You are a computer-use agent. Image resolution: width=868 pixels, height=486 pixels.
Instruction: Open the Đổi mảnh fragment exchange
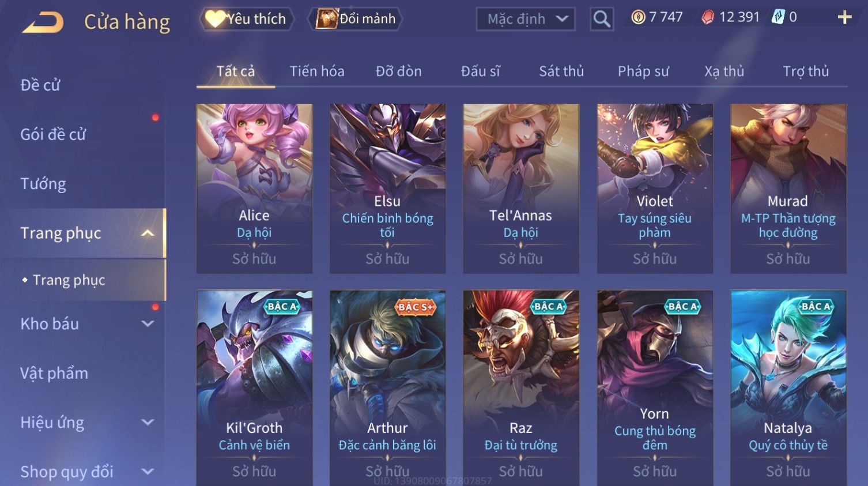[x=356, y=18]
